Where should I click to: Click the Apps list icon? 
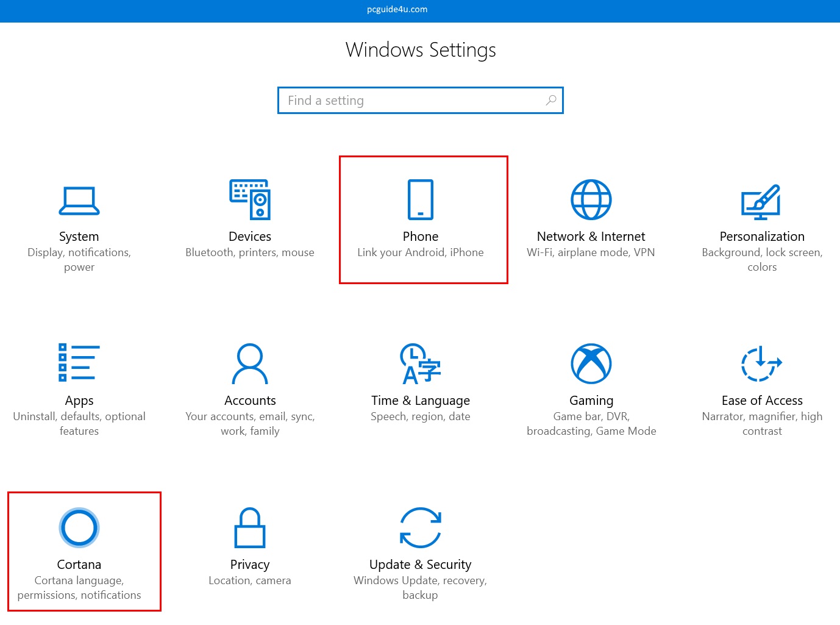[x=79, y=363]
